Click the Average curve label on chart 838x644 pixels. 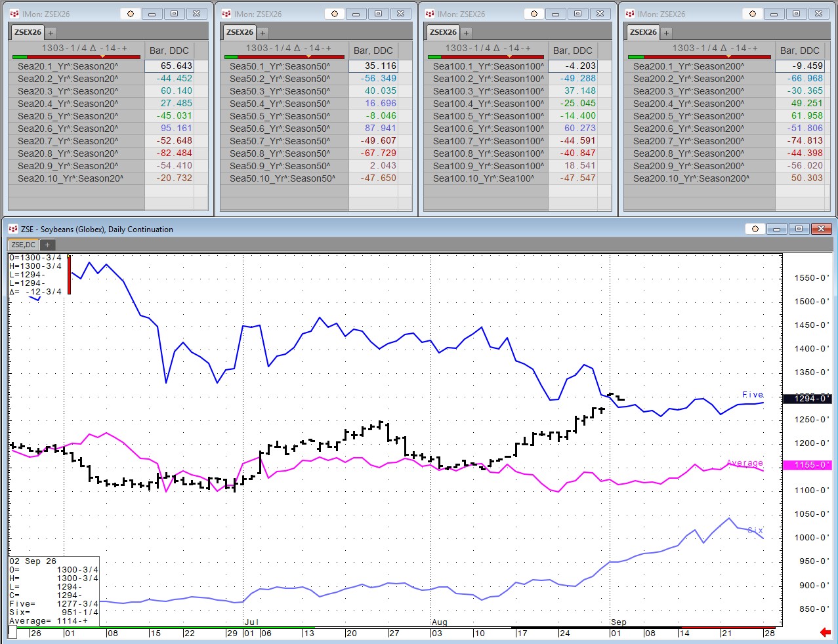pyautogui.click(x=745, y=463)
